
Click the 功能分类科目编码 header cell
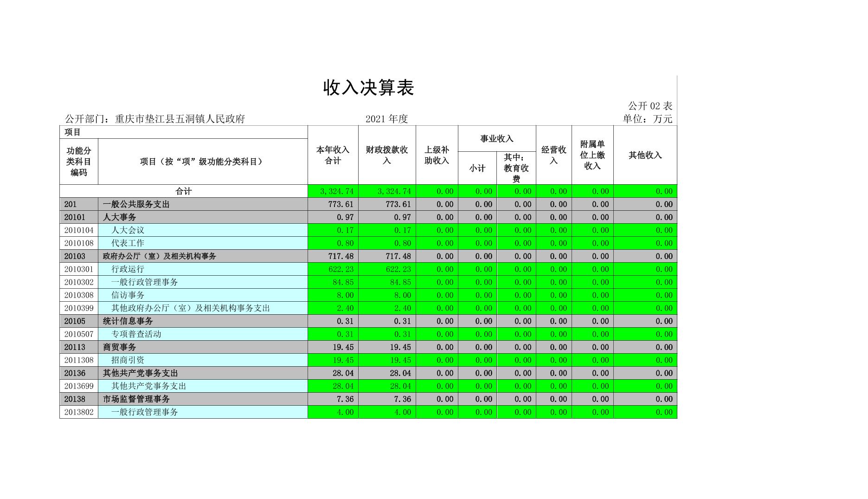point(79,162)
